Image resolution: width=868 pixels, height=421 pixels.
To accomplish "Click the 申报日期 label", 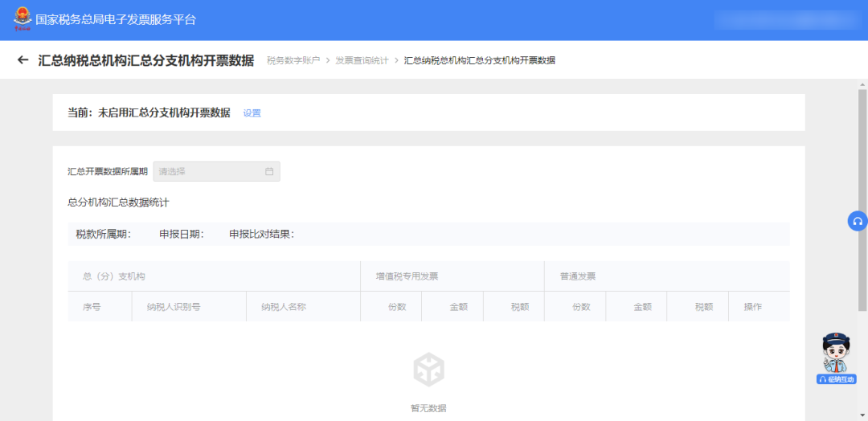I will coord(182,234).
